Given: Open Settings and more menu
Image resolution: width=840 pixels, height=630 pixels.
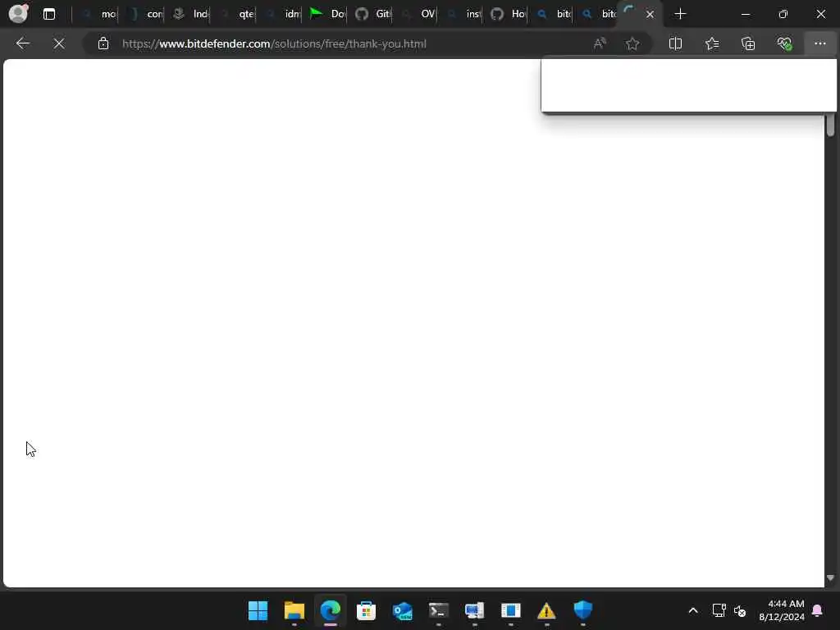Looking at the screenshot, I should pos(819,43).
